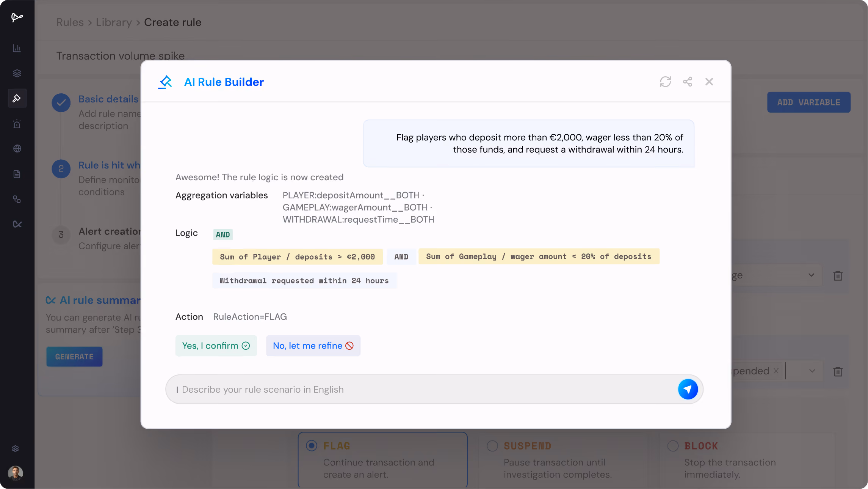868x489 pixels.
Task: Click 'GAMEPLAY:wagerAmount__BOTH' variable text
Action: pyautogui.click(x=355, y=207)
